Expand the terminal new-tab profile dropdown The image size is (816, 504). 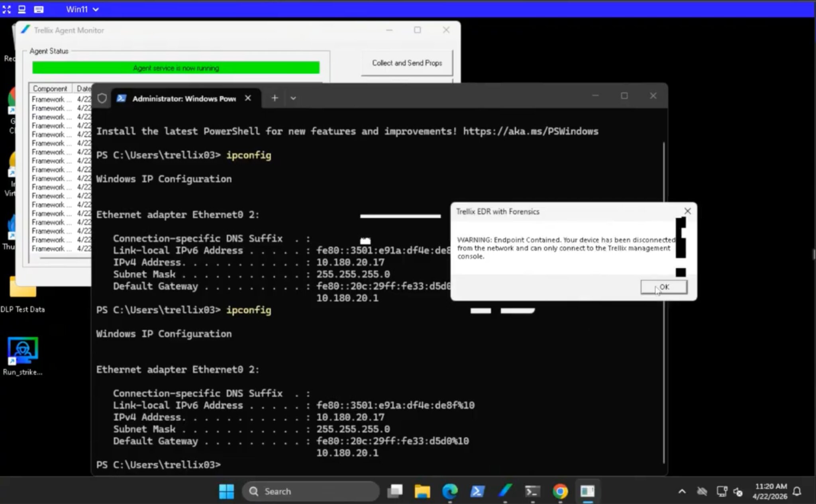pyautogui.click(x=293, y=98)
